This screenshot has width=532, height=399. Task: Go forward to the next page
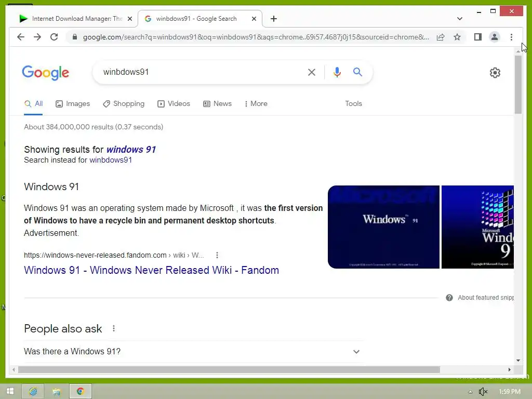click(x=37, y=37)
